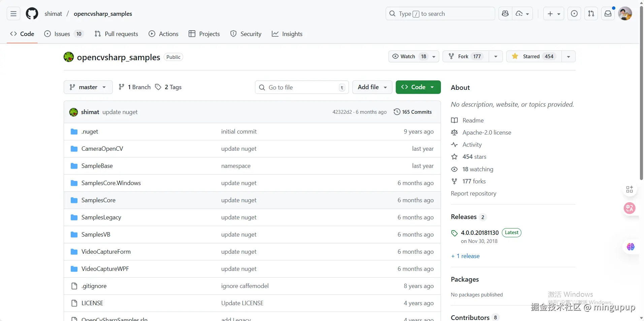
Task: Open the notifications inbox icon
Action: pyautogui.click(x=608, y=14)
